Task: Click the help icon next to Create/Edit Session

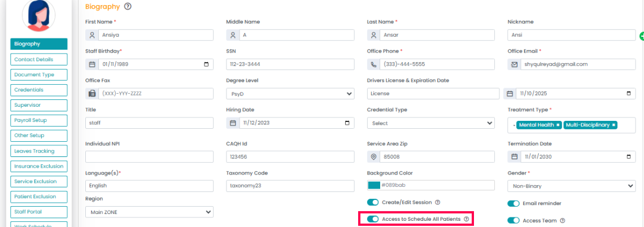Action: (438, 202)
